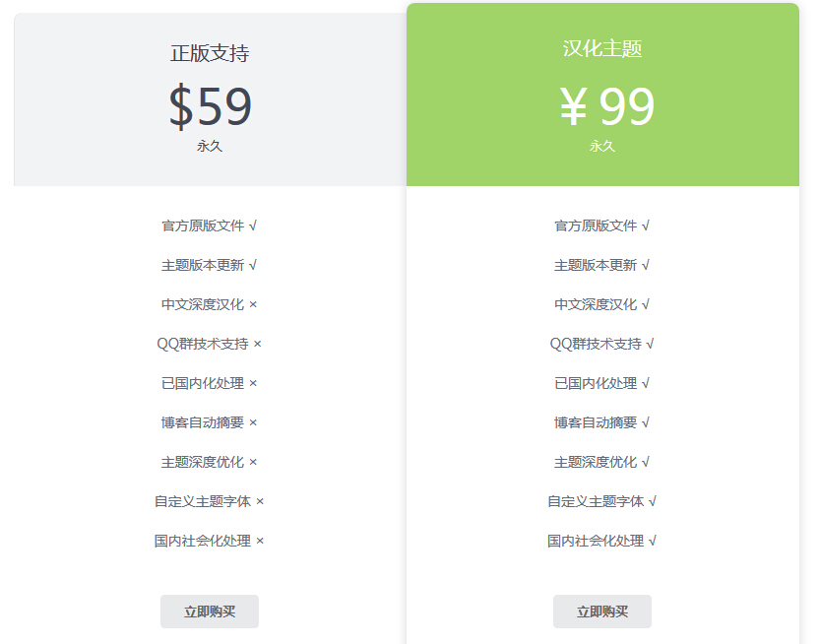Click 官方原版文件 √ in the 正版支持 plan
This screenshot has width=820, height=644.
click(x=210, y=225)
